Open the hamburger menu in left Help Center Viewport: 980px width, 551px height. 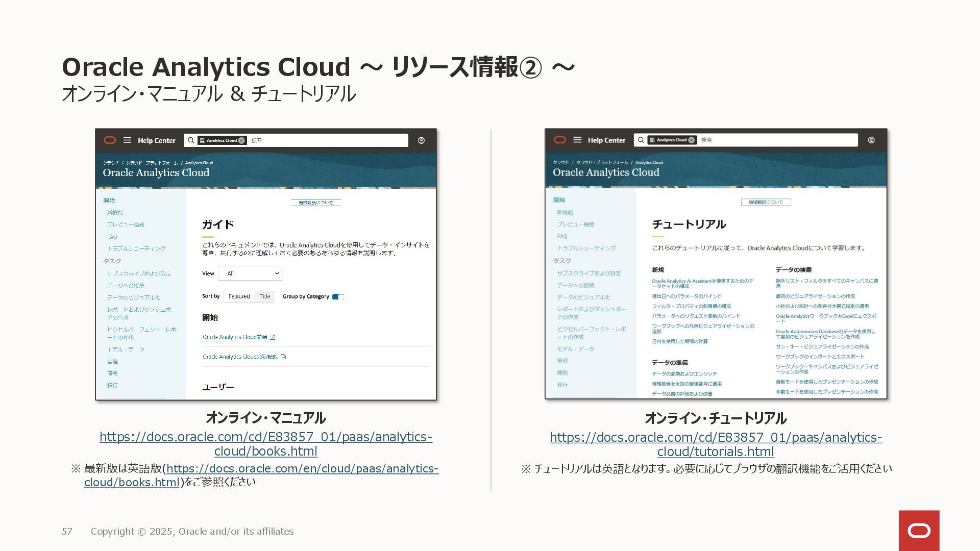pos(127,140)
